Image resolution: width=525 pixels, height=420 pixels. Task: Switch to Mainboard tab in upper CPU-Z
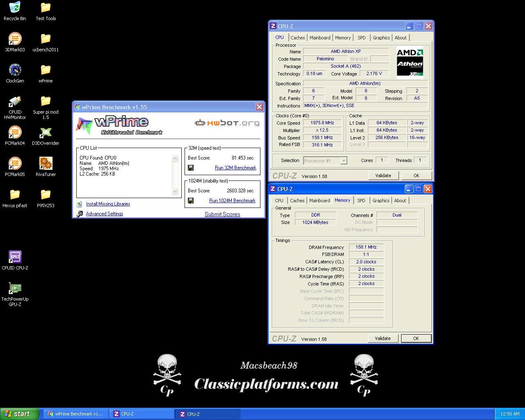tap(320, 38)
